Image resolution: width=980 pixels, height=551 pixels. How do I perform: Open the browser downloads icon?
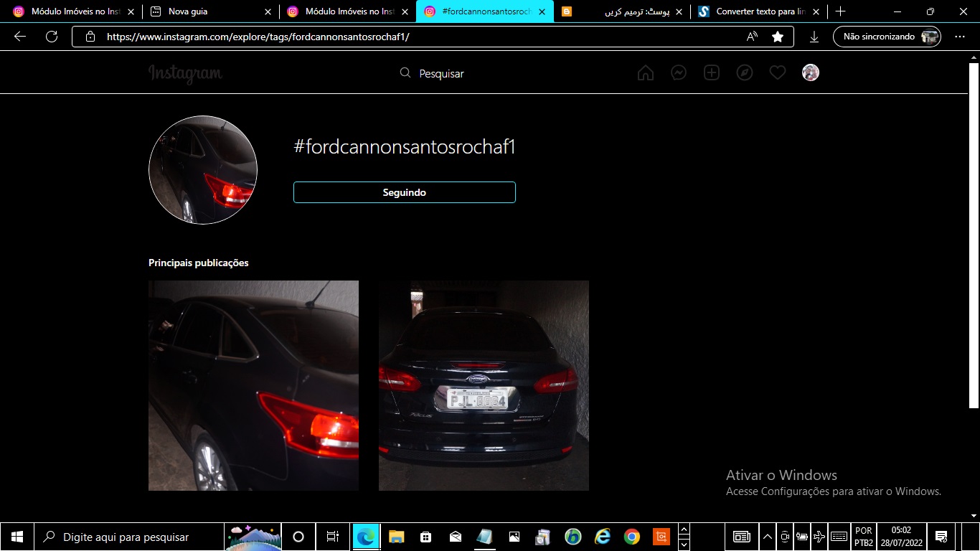814,37
